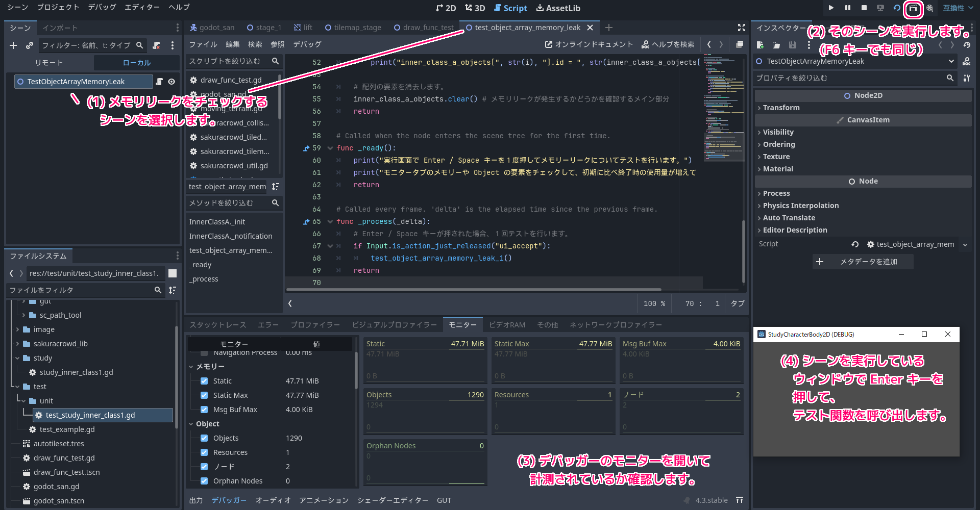Expand the Transform property section

tap(781, 108)
